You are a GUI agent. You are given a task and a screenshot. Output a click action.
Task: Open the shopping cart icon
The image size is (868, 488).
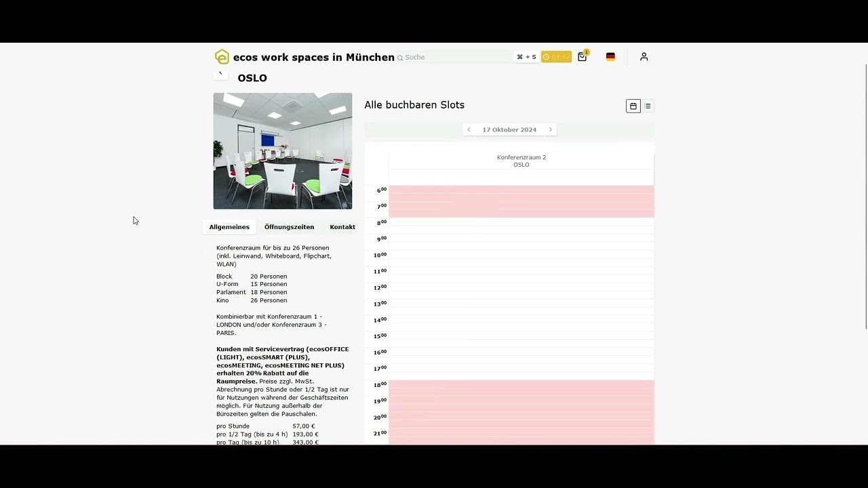[583, 57]
